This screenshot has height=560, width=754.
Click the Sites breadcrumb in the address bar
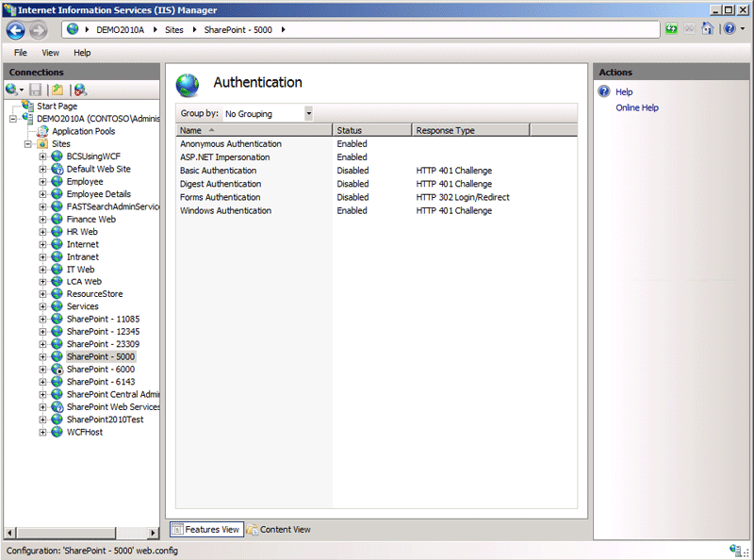[x=174, y=30]
